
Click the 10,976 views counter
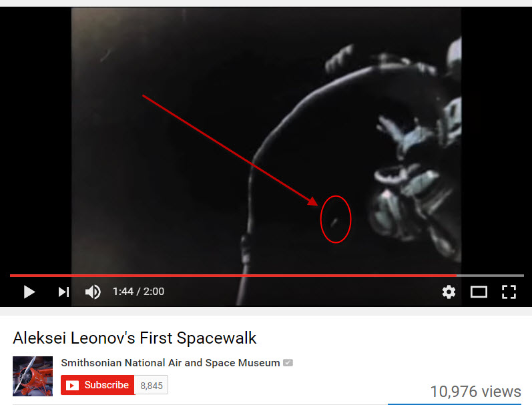click(476, 392)
